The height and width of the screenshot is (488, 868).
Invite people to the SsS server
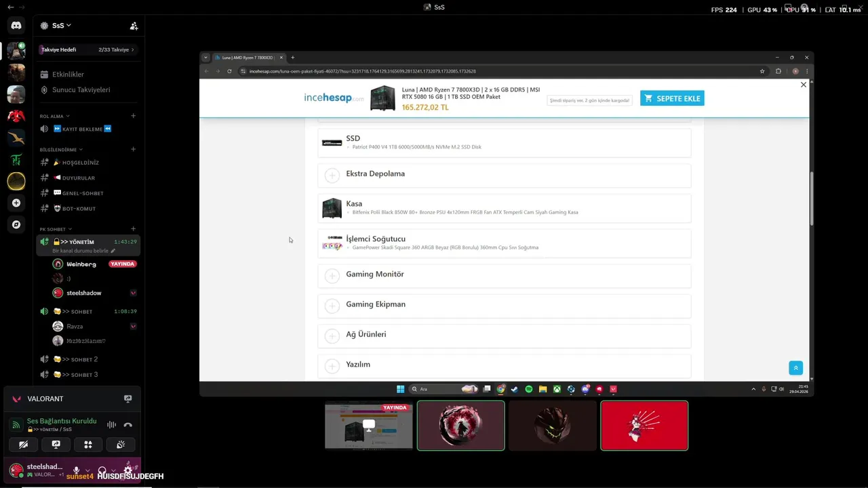click(134, 26)
